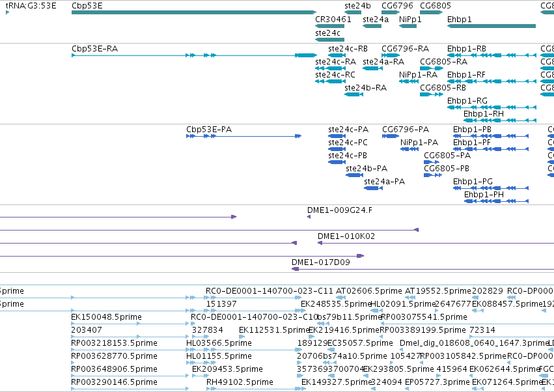Open transcript CG6796-RA
Screen dimensions: 554x392
click(391, 55)
